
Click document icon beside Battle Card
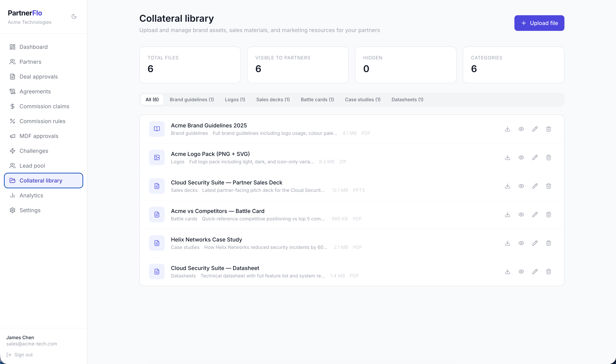(x=157, y=215)
